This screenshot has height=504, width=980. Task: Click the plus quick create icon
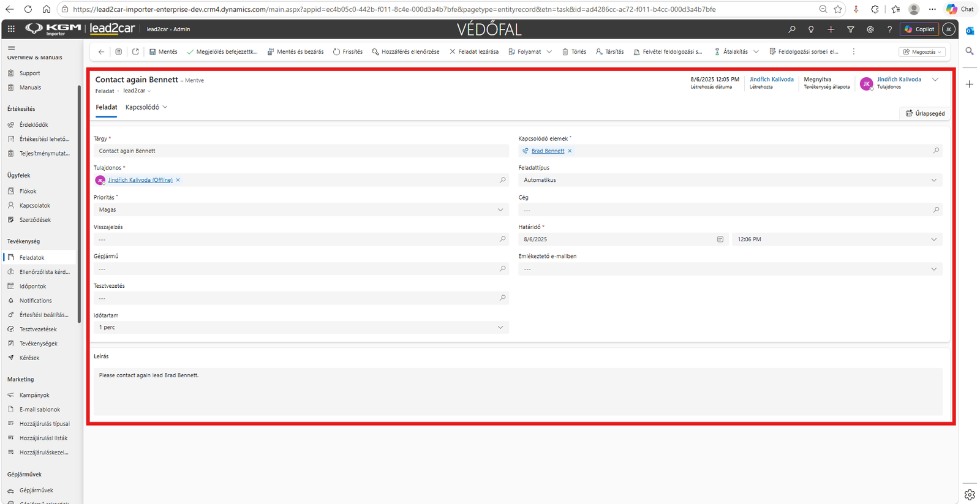(x=831, y=29)
